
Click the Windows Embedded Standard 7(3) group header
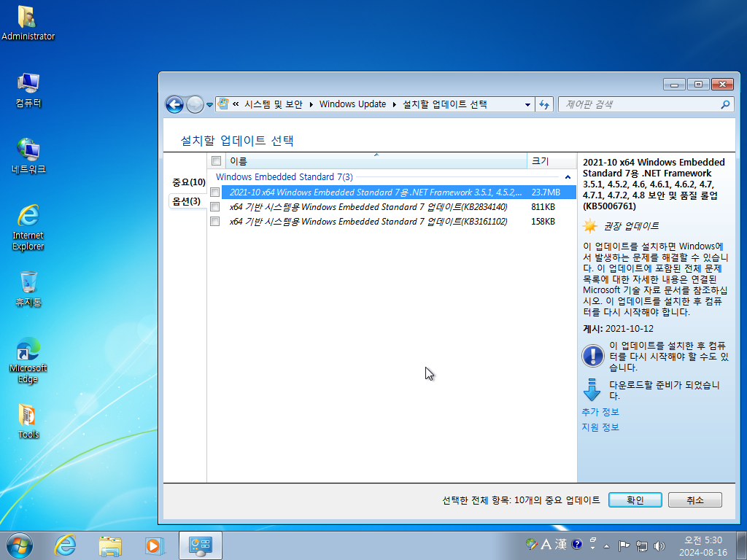(285, 177)
